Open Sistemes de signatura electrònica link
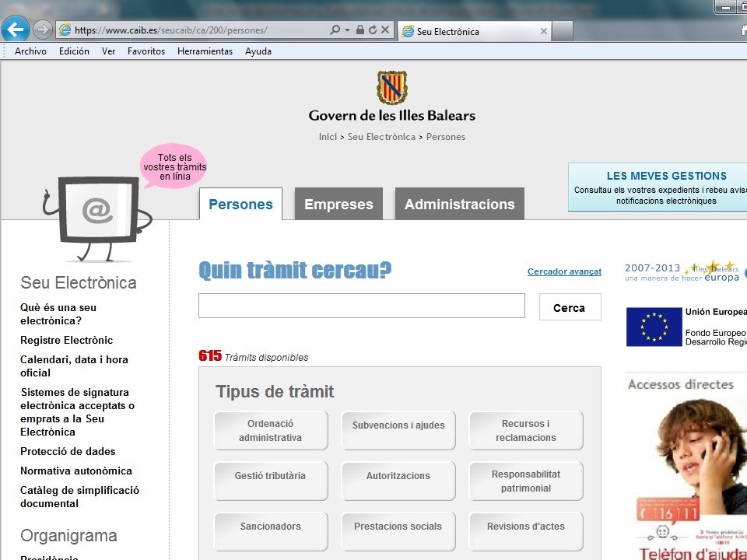747x560 pixels. point(78,412)
